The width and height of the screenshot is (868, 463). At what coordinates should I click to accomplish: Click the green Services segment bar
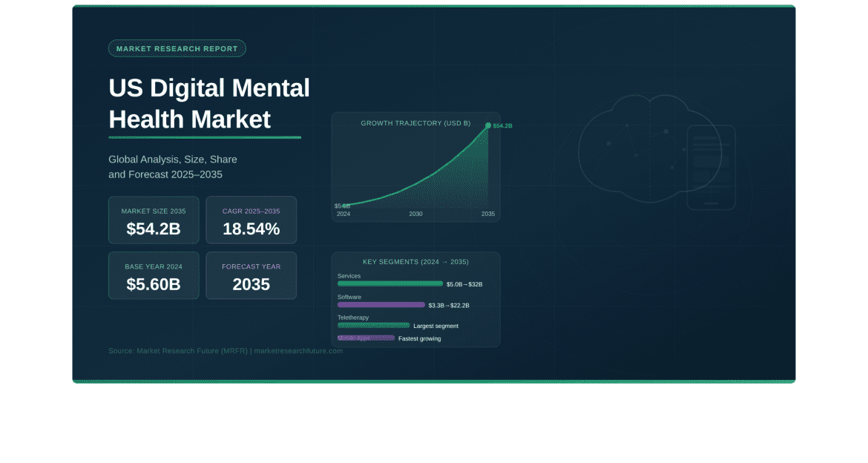(389, 283)
